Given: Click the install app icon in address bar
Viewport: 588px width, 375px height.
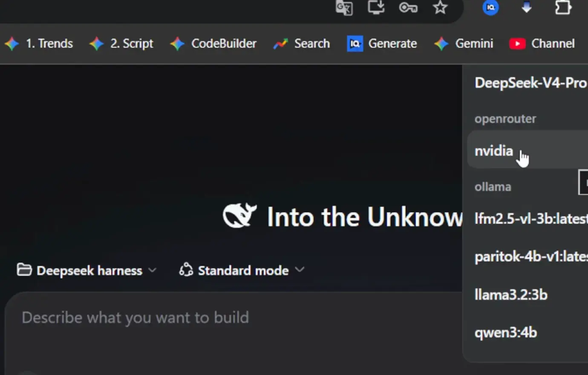Looking at the screenshot, I should point(376,7).
